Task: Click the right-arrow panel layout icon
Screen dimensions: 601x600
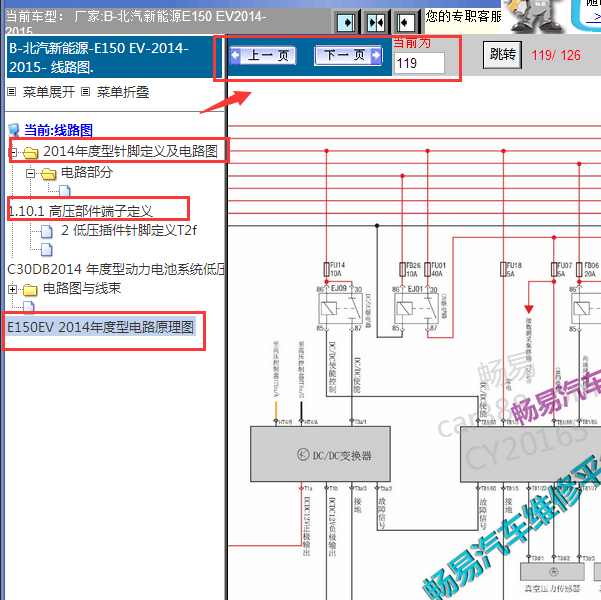Action: (347, 23)
